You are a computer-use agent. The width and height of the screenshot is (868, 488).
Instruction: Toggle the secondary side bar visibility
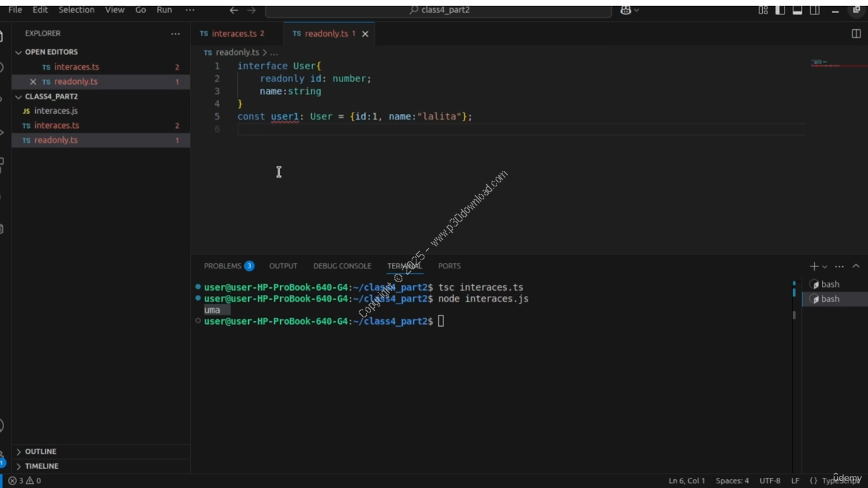815,10
